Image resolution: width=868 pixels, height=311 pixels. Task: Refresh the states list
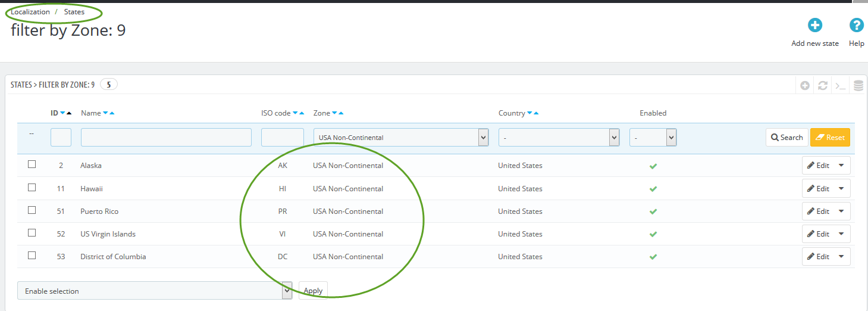tap(823, 86)
